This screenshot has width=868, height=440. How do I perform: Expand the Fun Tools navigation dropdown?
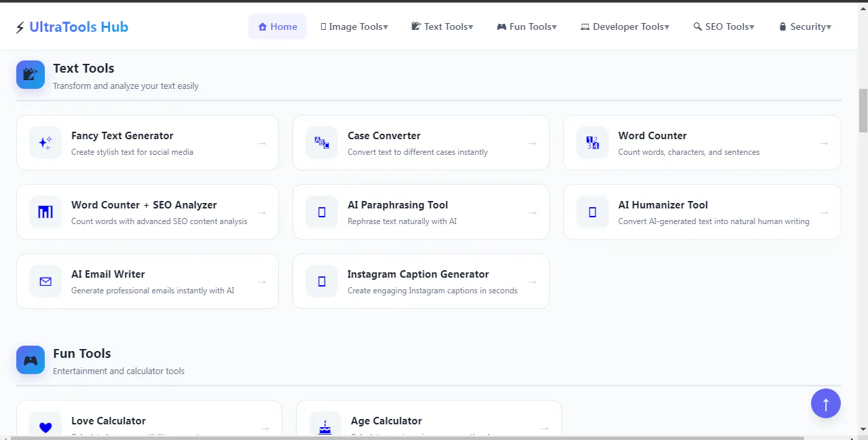tap(527, 26)
